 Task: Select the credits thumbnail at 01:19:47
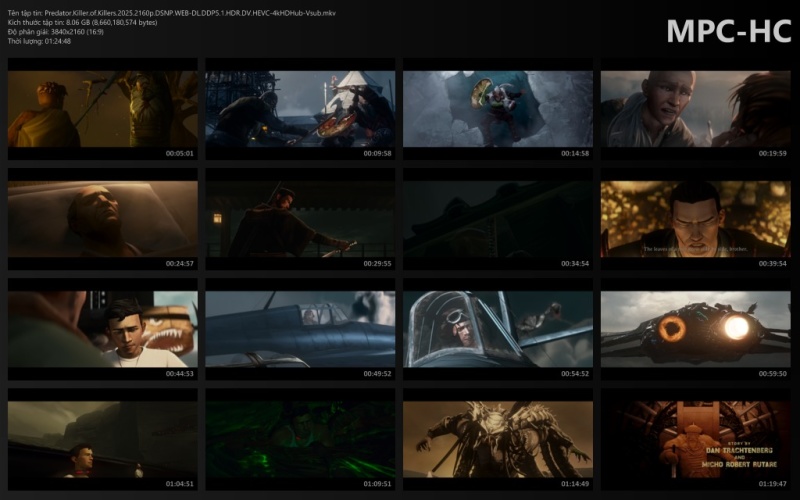tap(695, 439)
